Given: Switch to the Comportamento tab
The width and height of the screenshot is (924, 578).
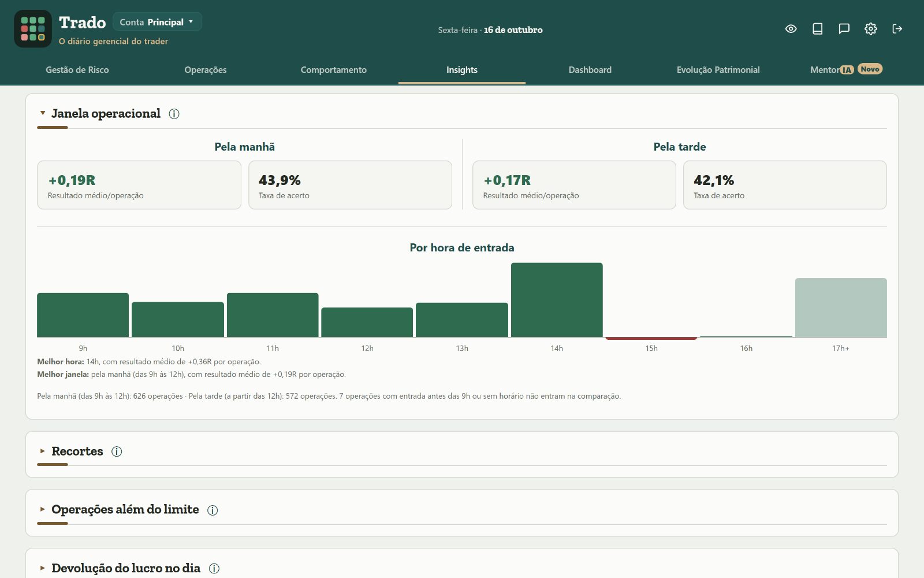Looking at the screenshot, I should click(334, 70).
